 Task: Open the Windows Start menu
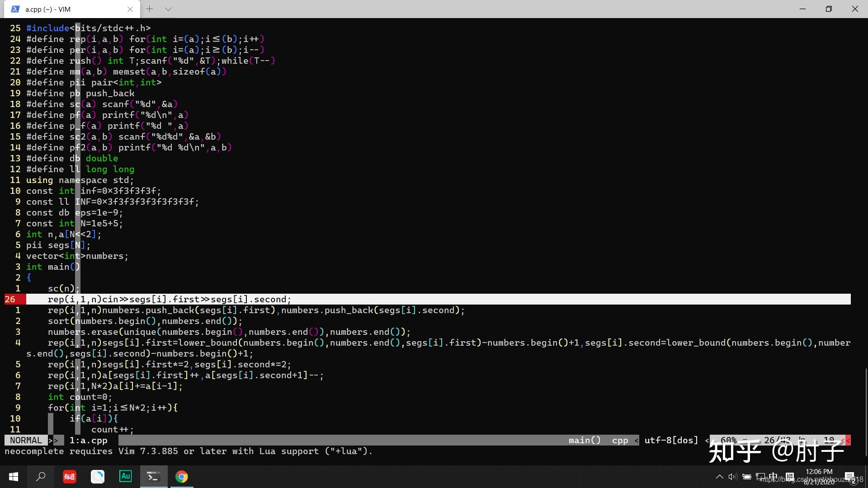(13, 477)
